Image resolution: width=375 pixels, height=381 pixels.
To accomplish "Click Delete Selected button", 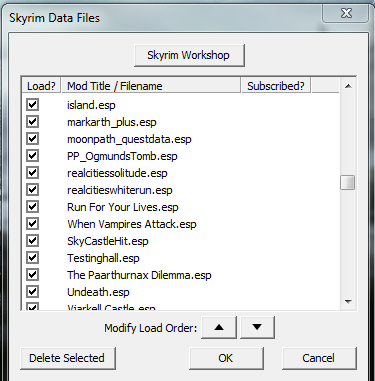I will pos(68,358).
